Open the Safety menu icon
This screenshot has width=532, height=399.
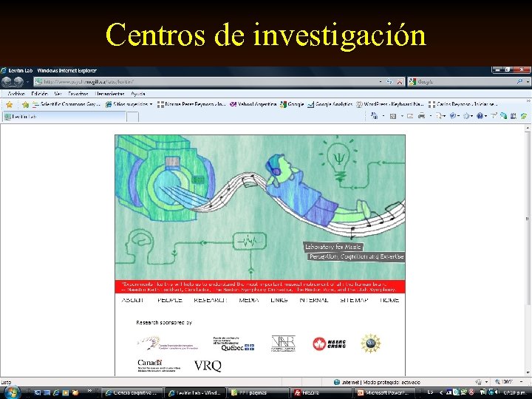(x=454, y=116)
